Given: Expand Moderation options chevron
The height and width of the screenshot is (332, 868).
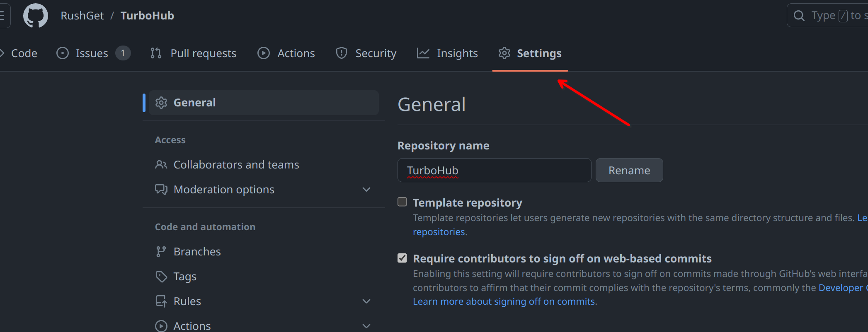Looking at the screenshot, I should point(366,190).
